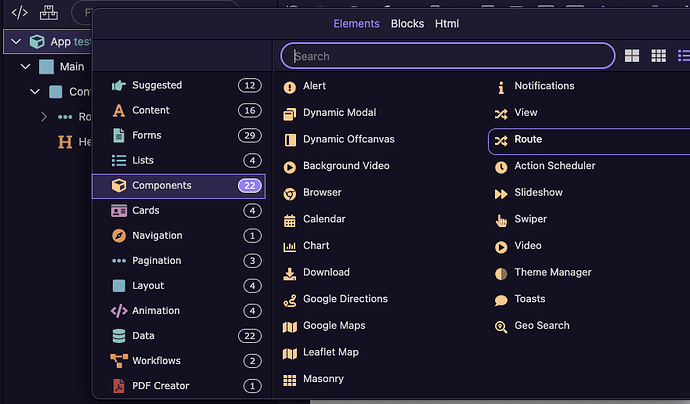Click the Theme Manager icon
The height and width of the screenshot is (404, 690).
tap(501, 273)
